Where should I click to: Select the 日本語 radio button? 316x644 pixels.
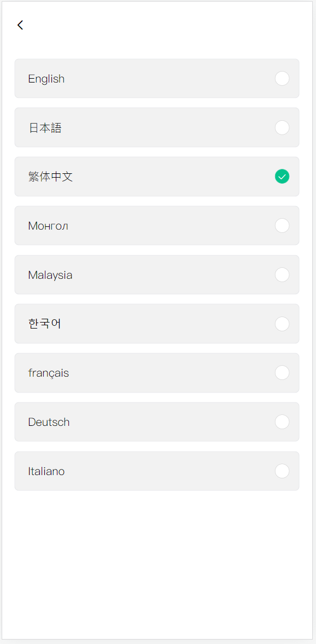pyautogui.click(x=282, y=127)
